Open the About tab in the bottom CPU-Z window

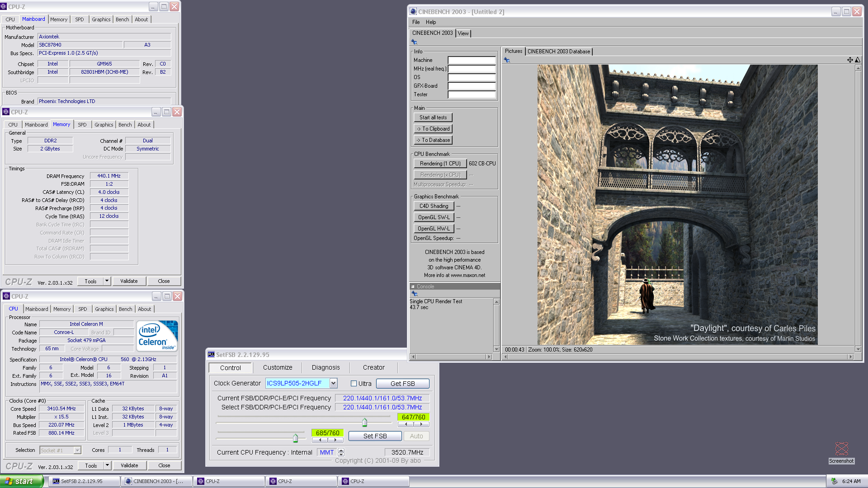[x=145, y=309]
